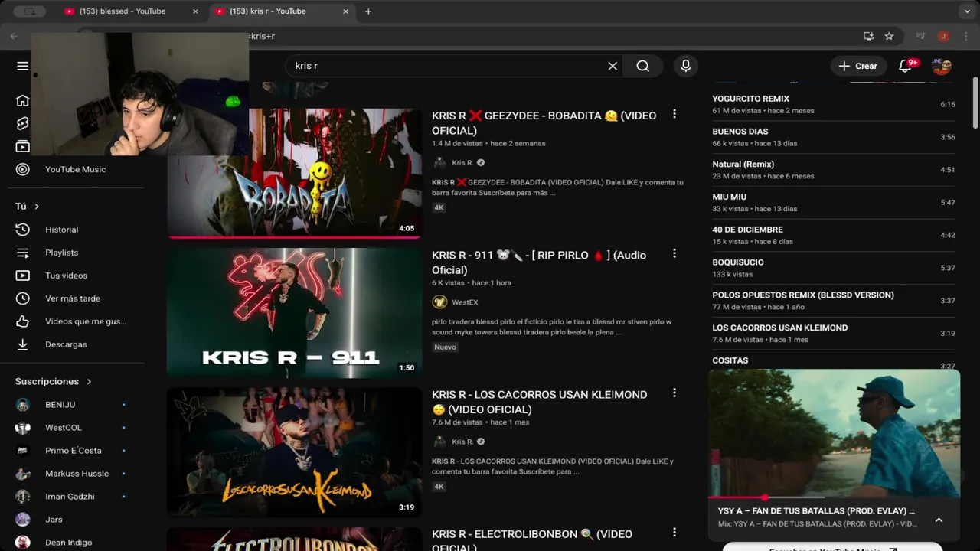The image size is (980, 551).
Task: Open Kris R. channel under Los Cacorros
Action: [x=462, y=442]
